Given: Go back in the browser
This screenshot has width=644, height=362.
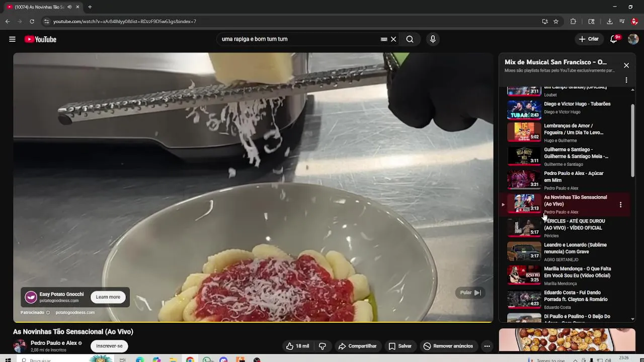Looking at the screenshot, I should point(8,22).
